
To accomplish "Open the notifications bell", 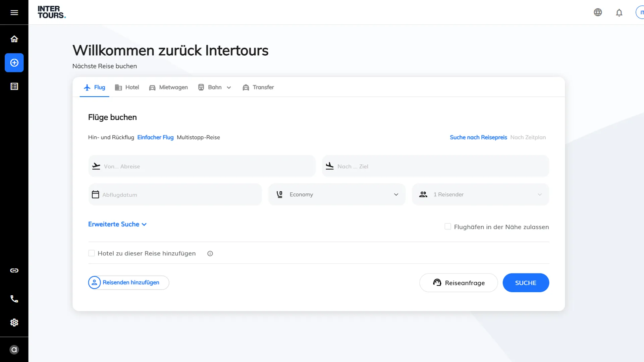I will 619,13.
